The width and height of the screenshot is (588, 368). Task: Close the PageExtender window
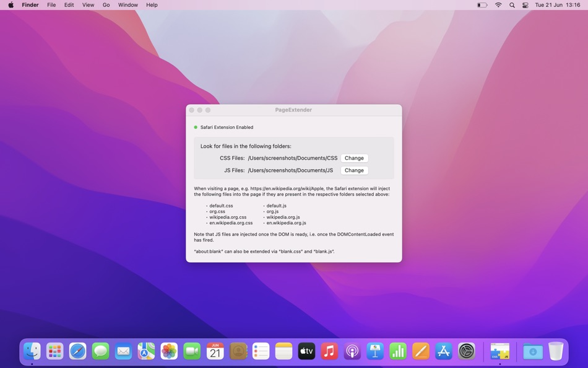click(x=192, y=110)
